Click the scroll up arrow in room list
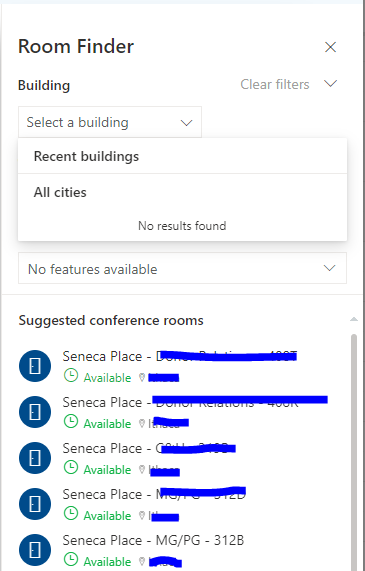This screenshot has height=571, width=365. [x=354, y=319]
